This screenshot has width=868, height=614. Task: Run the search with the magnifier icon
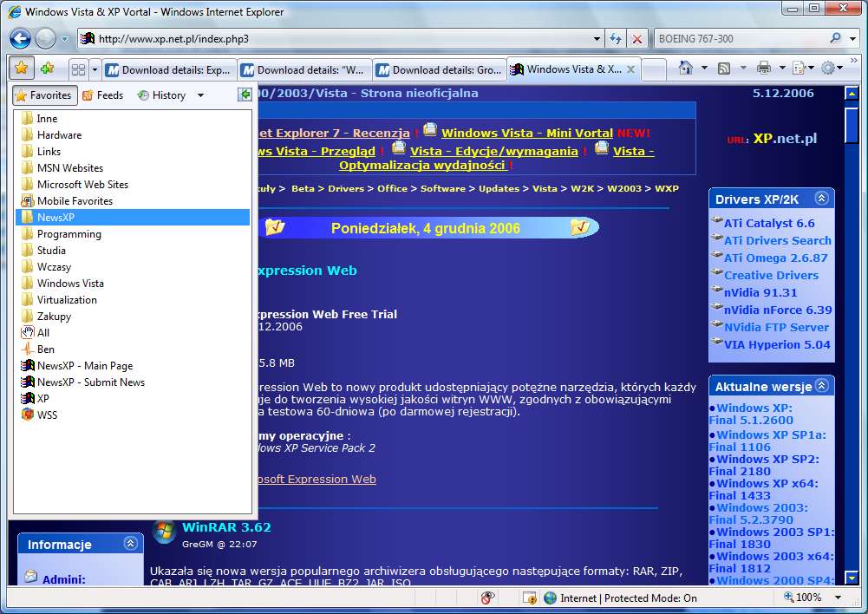pyautogui.click(x=836, y=38)
